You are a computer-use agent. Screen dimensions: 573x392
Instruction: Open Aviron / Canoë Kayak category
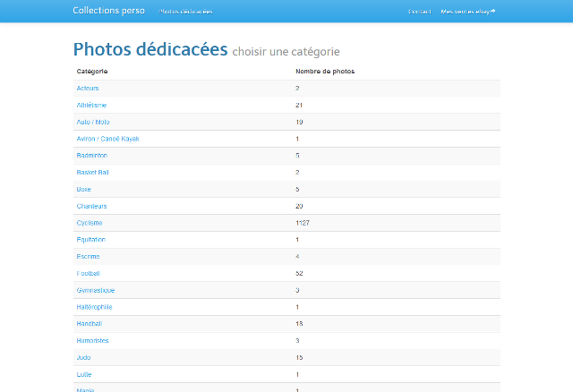[107, 139]
